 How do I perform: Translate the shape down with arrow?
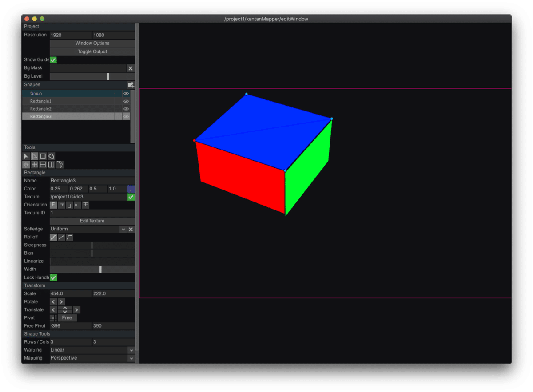coord(65,312)
